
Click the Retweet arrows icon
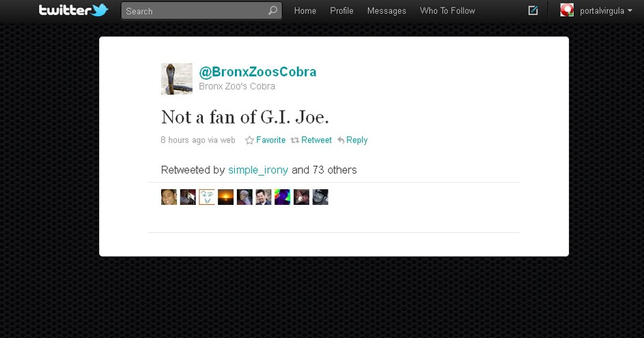point(294,140)
